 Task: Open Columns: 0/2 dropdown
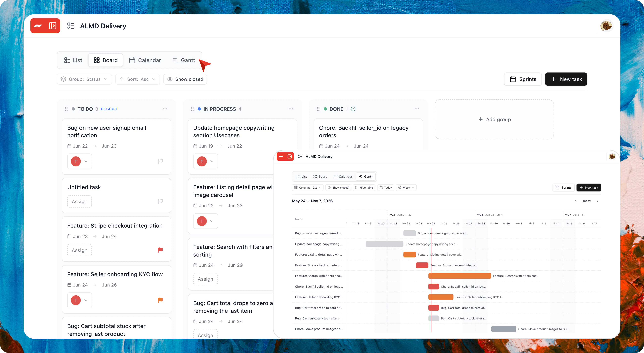click(x=308, y=188)
